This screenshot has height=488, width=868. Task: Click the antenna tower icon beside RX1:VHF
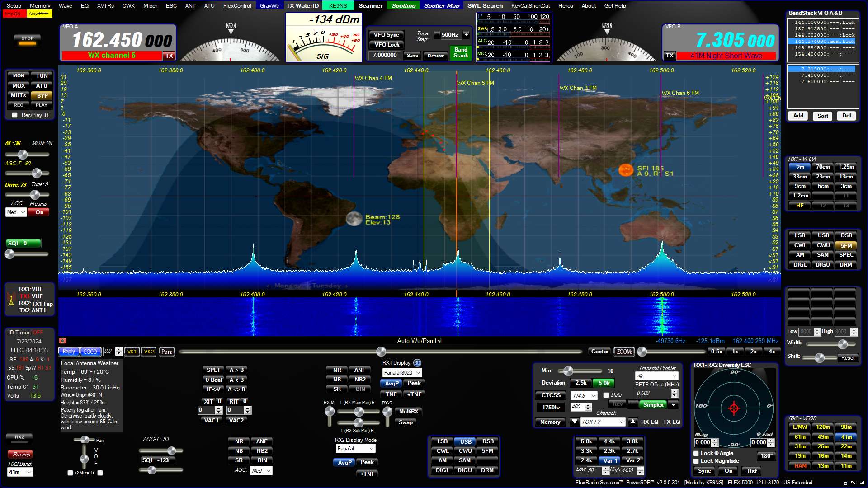pyautogui.click(x=11, y=300)
